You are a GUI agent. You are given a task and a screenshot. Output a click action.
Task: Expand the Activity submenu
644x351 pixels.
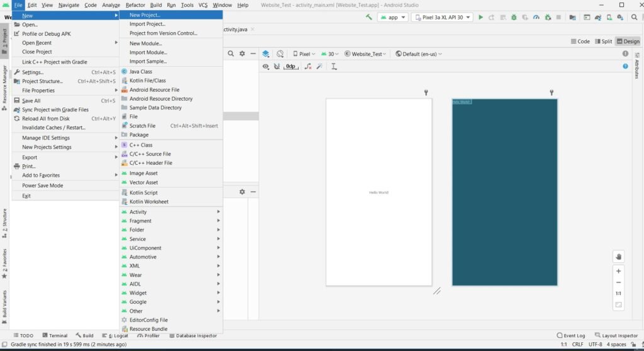coord(171,212)
